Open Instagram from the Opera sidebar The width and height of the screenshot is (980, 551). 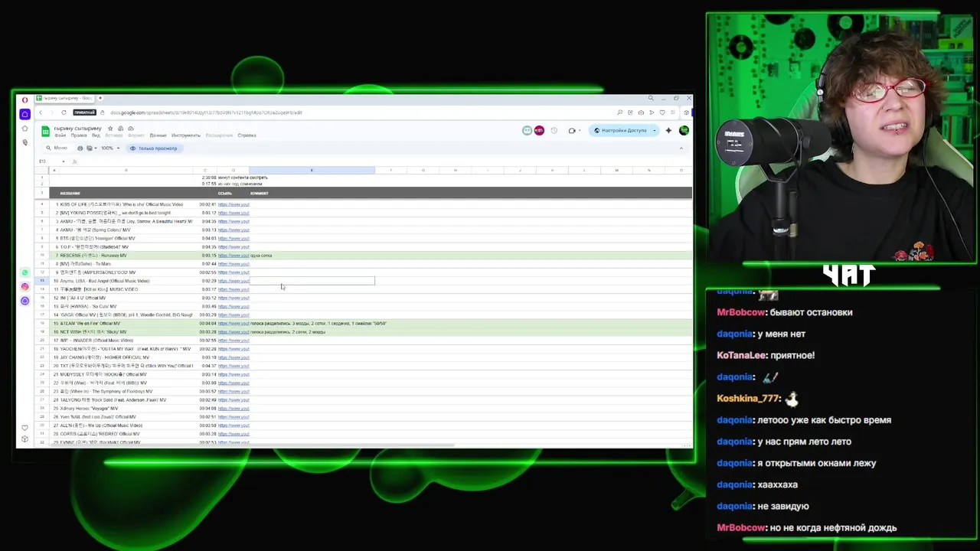coord(24,287)
